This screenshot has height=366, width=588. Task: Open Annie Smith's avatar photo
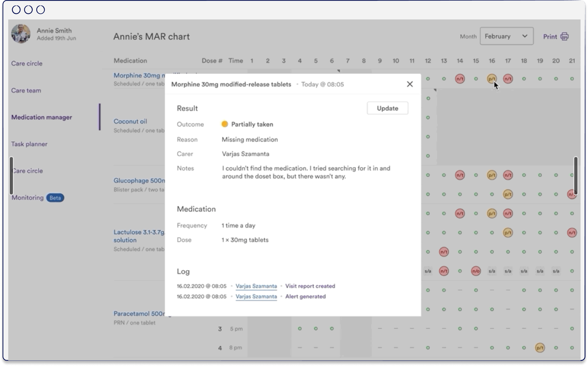(x=21, y=33)
